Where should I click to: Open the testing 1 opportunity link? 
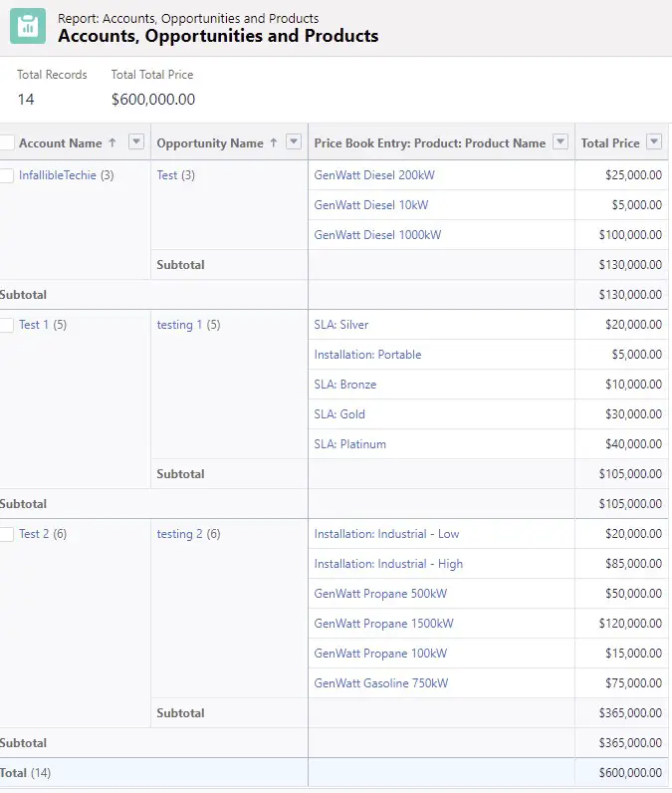click(x=179, y=325)
